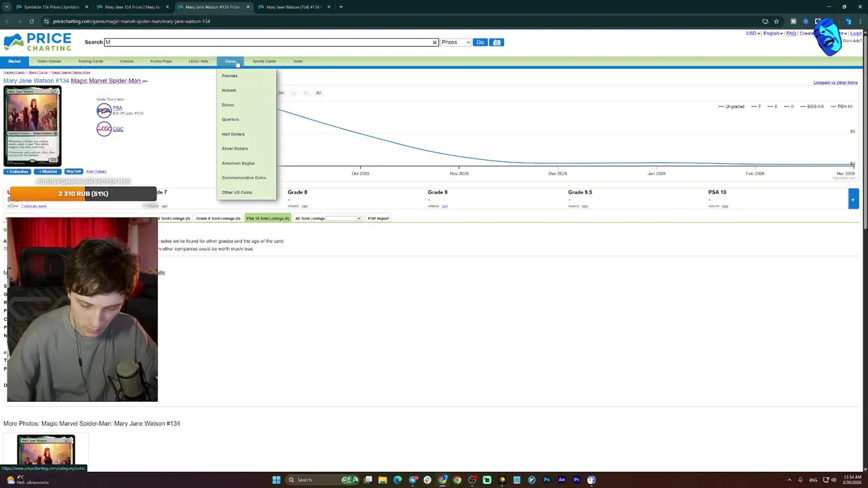Clear the search field with the X

coord(435,42)
